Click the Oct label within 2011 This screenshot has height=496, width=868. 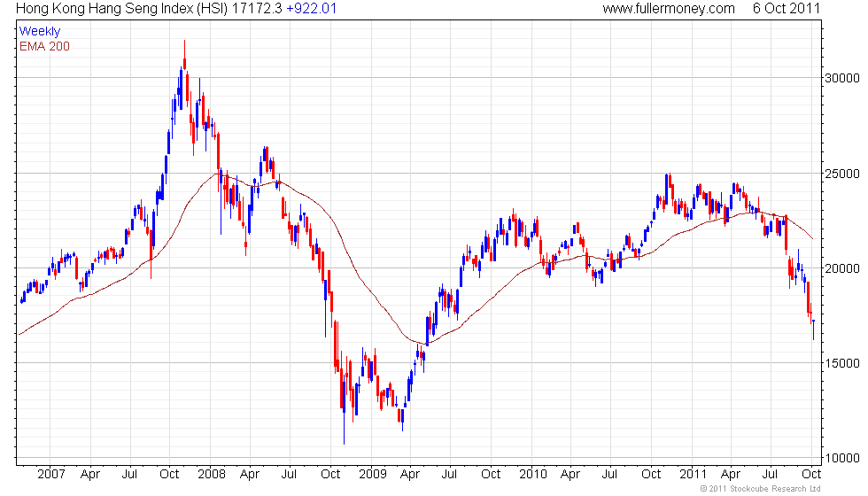click(x=811, y=474)
